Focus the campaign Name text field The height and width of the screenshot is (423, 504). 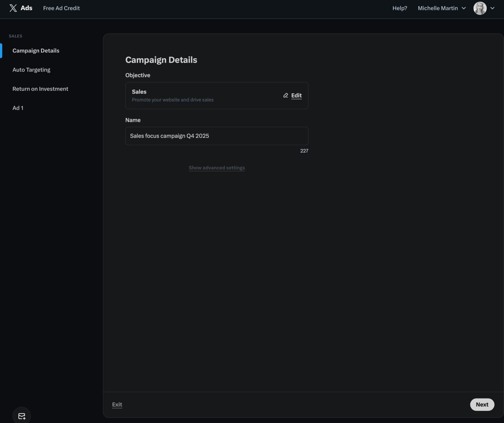[217, 136]
